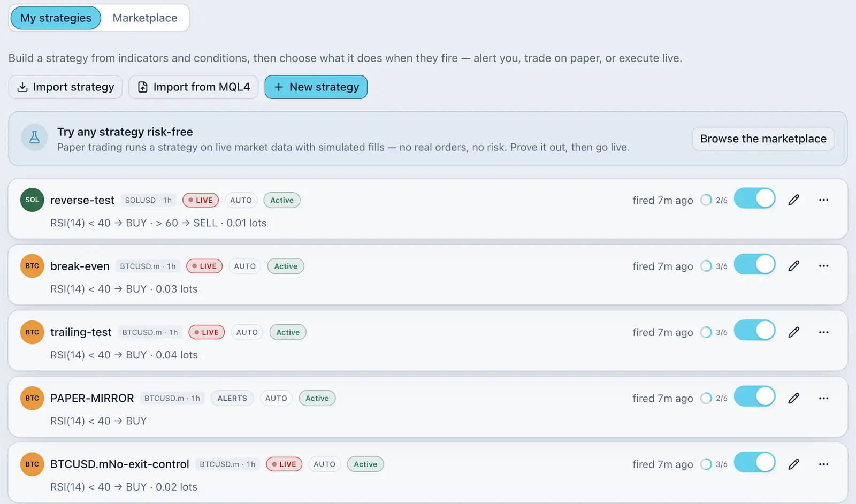Screen dimensions: 856x504
Task: Switch off the PAPER-MIRROR toggle
Action: pos(754,396)
